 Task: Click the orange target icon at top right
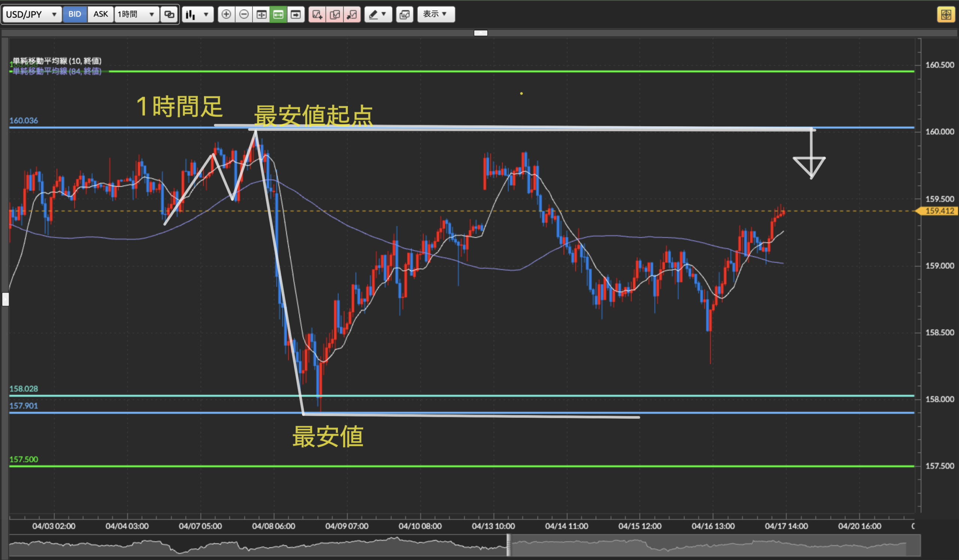[946, 15]
